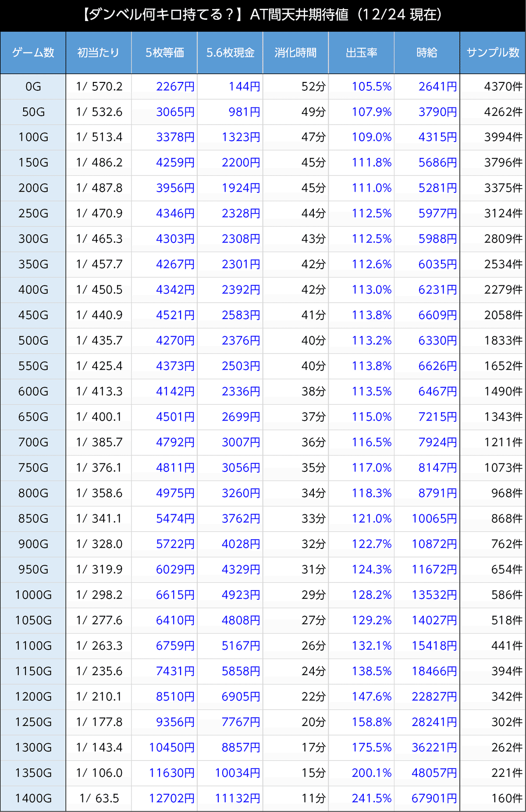Select the table title ダンベル何キロ持てる？

pyautogui.click(x=160, y=15)
